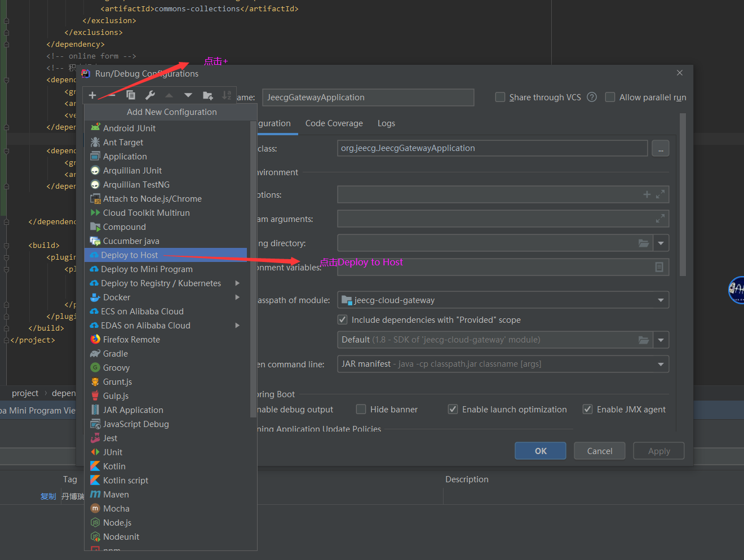Choose Node.js configuration type

166,522
